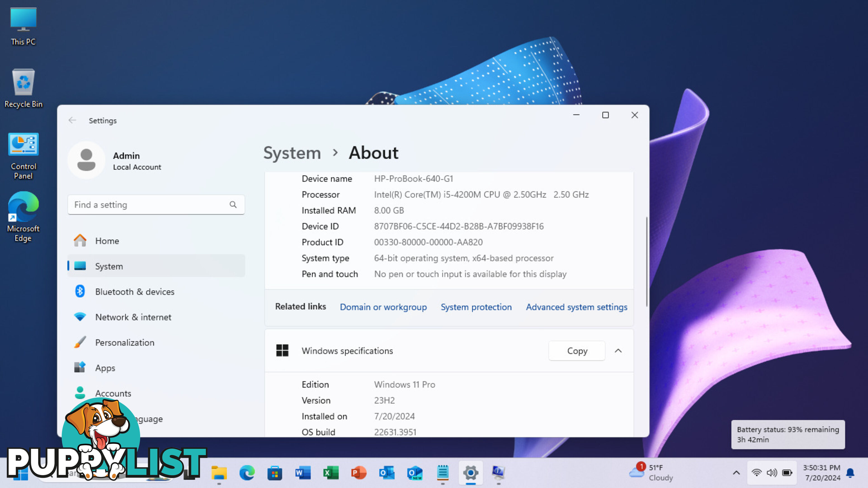Open Recycle Bin on desktop
868x488 pixels.
(x=23, y=88)
